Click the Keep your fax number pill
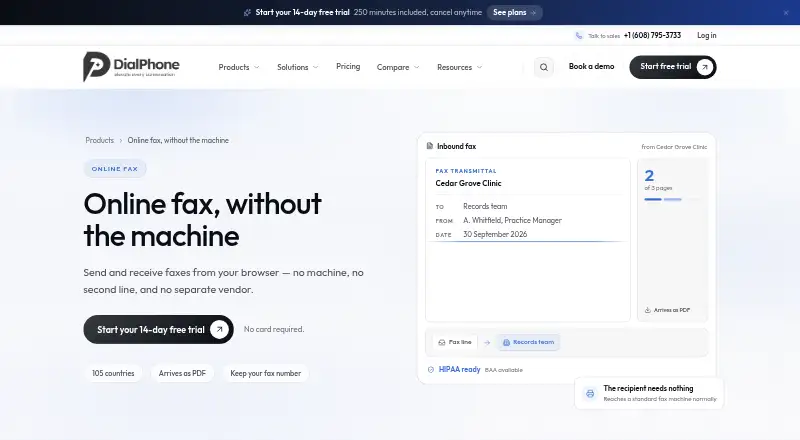The image size is (800, 440). [265, 373]
